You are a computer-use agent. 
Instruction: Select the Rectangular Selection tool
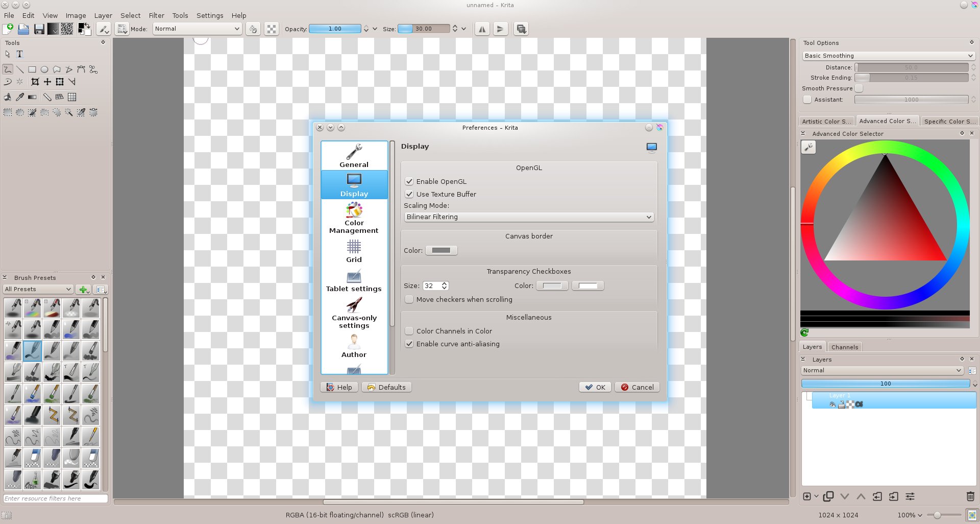[8, 112]
